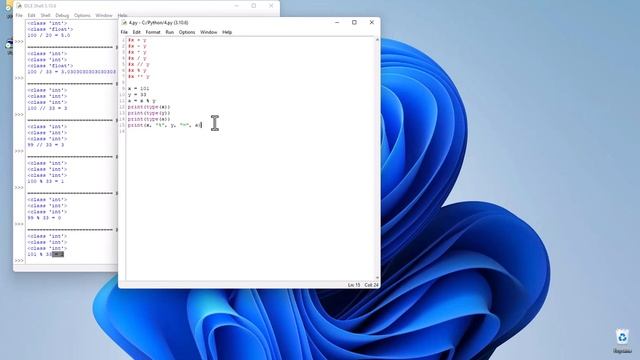Maximize the 4.py editor window

pos(354,22)
